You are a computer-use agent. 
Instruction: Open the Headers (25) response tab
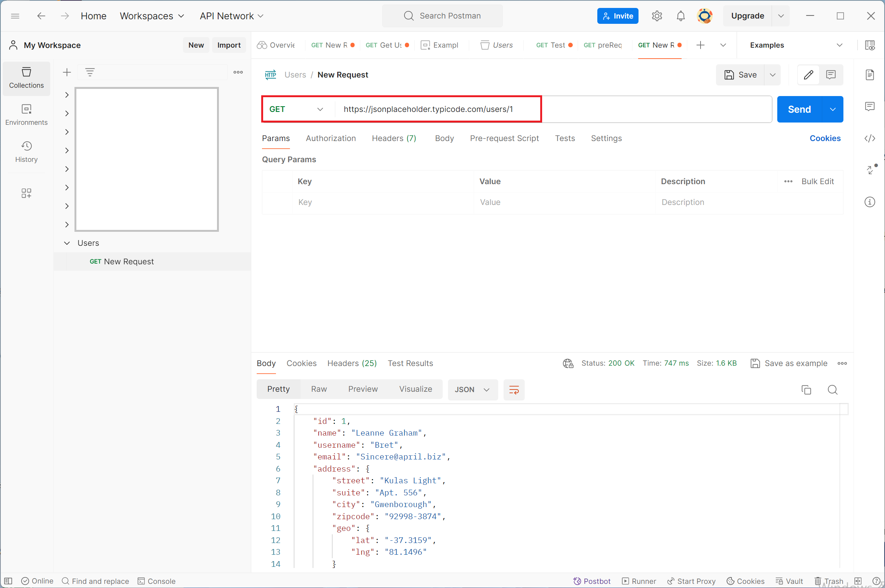[x=352, y=363]
